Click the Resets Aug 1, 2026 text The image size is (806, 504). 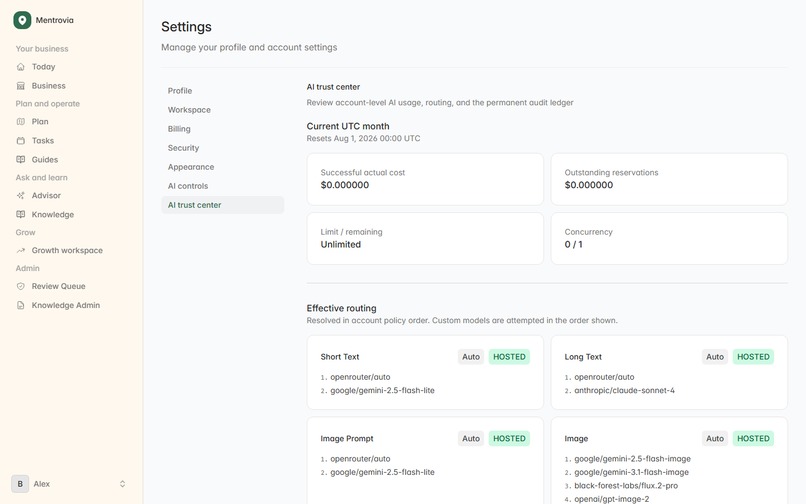coord(363,139)
